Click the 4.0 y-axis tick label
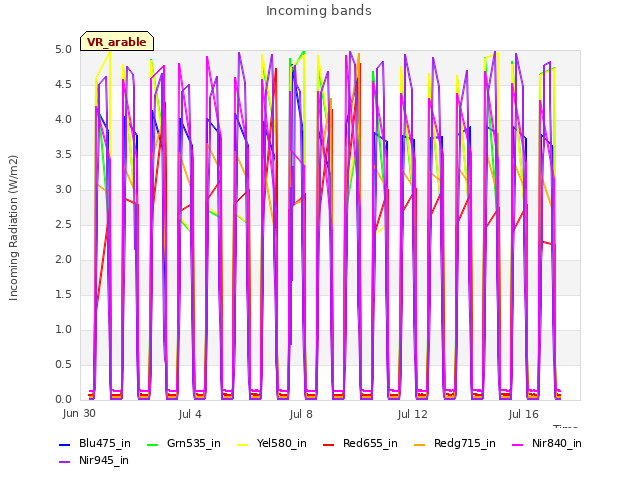This screenshot has height=480, width=640. pos(63,120)
